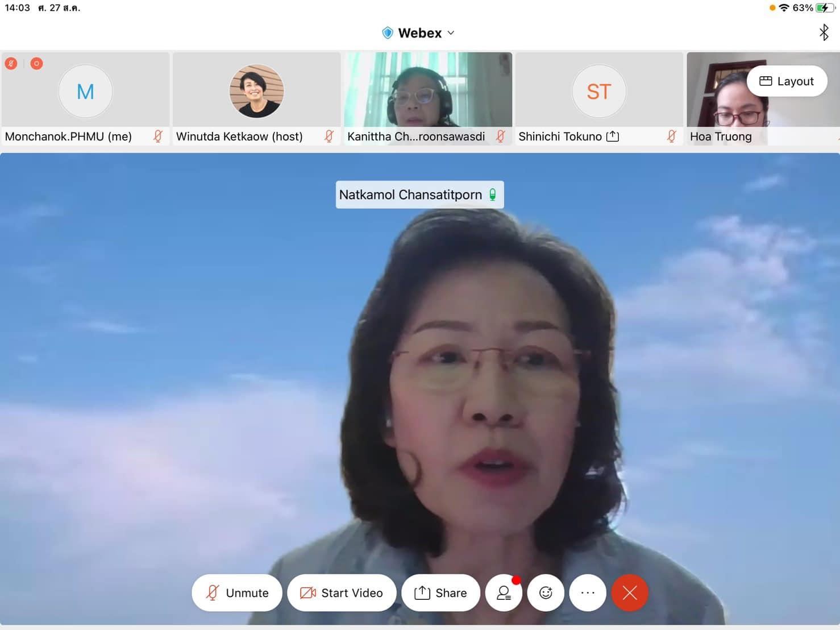Tap the Bluetooth audio device icon
This screenshot has height=630, width=840.
[824, 32]
